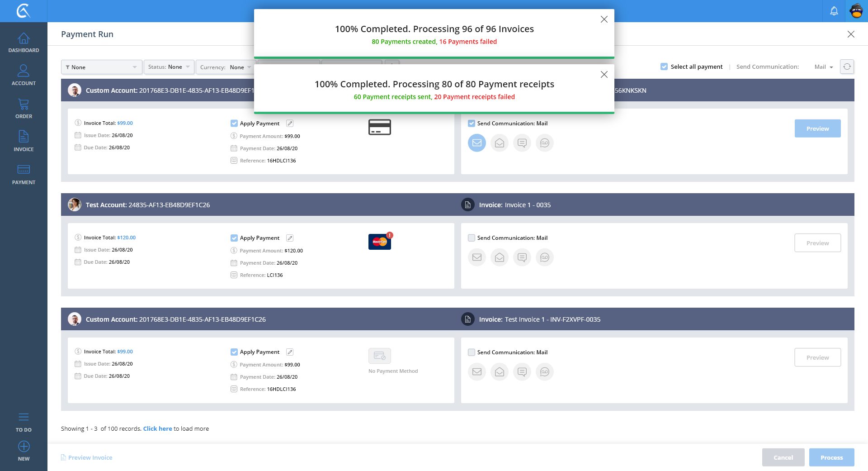Dismiss the Payment receipts progress notification
This screenshot has width=868, height=471.
point(604,75)
